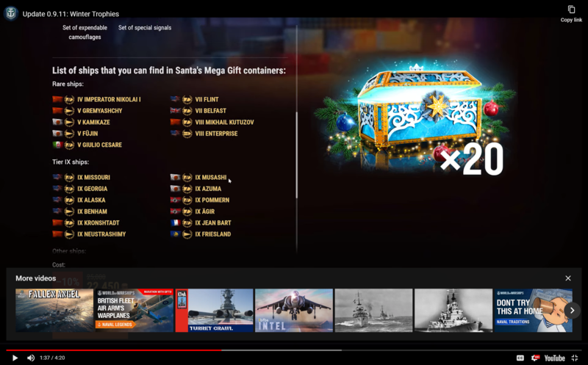Click the 'V Kamikaze' ship entry

click(82, 122)
